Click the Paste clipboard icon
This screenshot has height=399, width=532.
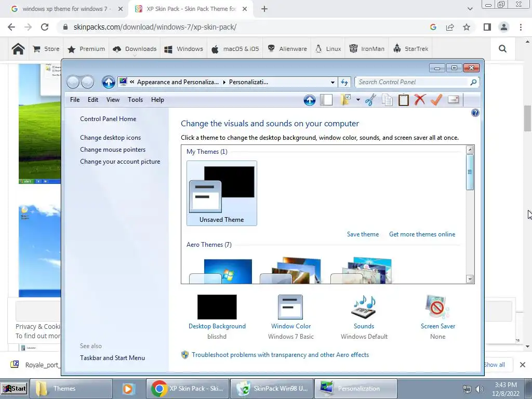pyautogui.click(x=403, y=100)
